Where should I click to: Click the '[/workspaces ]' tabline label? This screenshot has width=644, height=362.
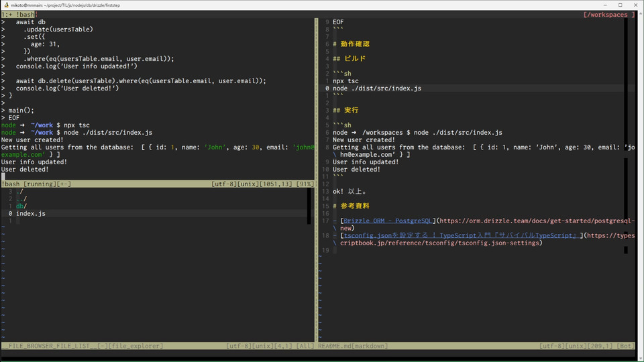click(x=609, y=14)
